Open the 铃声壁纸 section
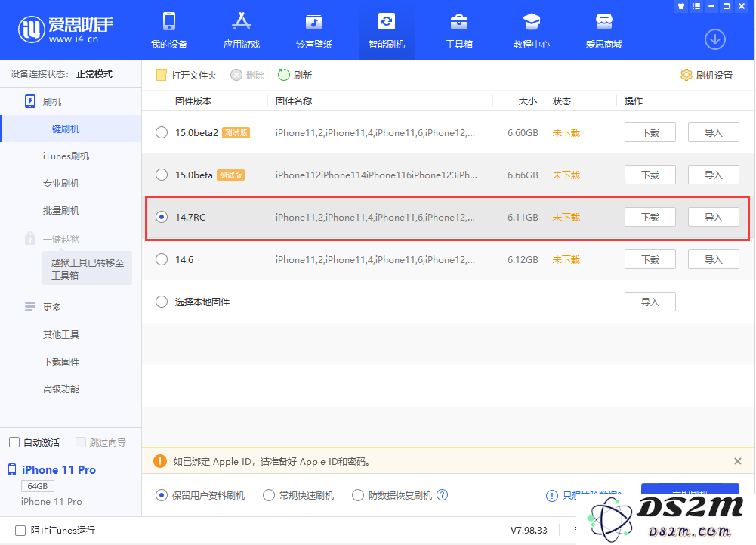Image resolution: width=756 pixels, height=545 pixels. point(314,30)
